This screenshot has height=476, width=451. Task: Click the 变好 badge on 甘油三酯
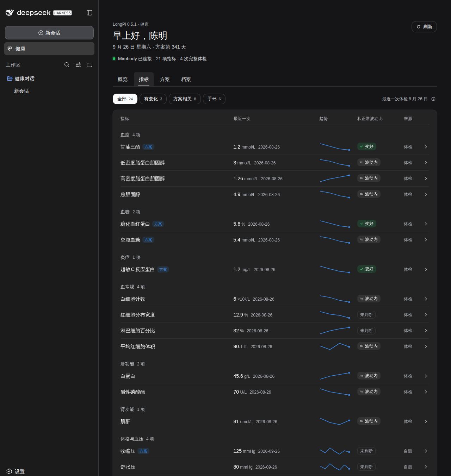367,146
